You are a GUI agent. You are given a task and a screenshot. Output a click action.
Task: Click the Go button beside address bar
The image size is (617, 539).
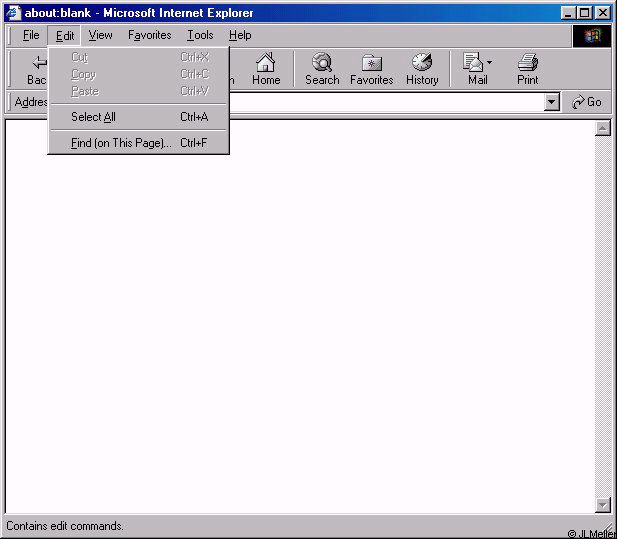[x=586, y=102]
